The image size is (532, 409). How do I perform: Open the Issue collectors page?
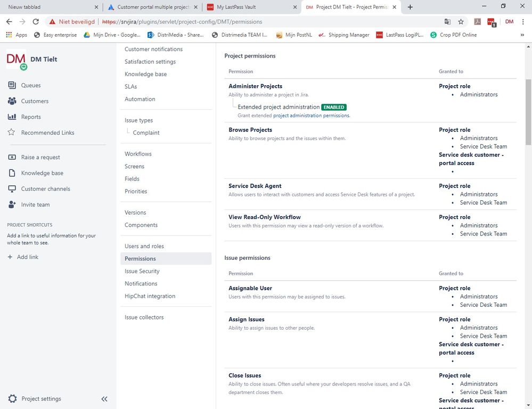(144, 317)
